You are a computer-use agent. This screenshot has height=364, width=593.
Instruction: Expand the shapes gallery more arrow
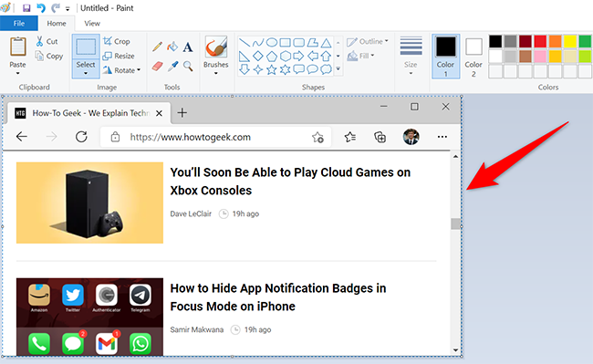pos(338,68)
